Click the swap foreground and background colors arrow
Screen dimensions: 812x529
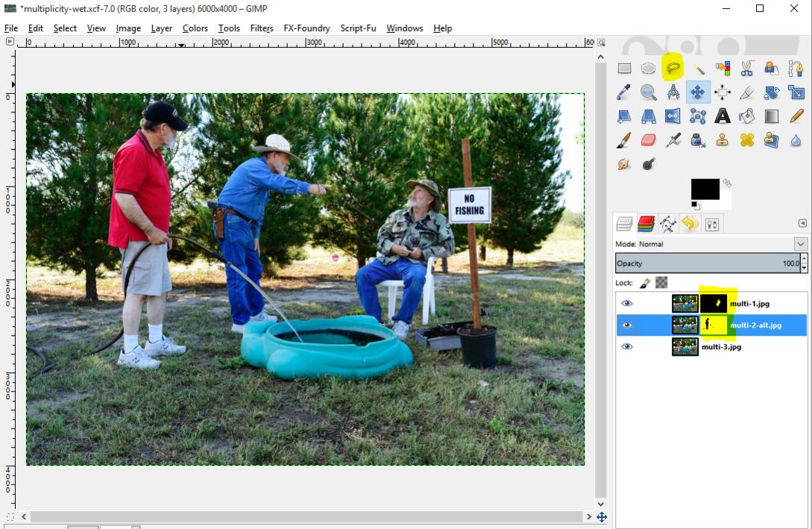pos(727,183)
